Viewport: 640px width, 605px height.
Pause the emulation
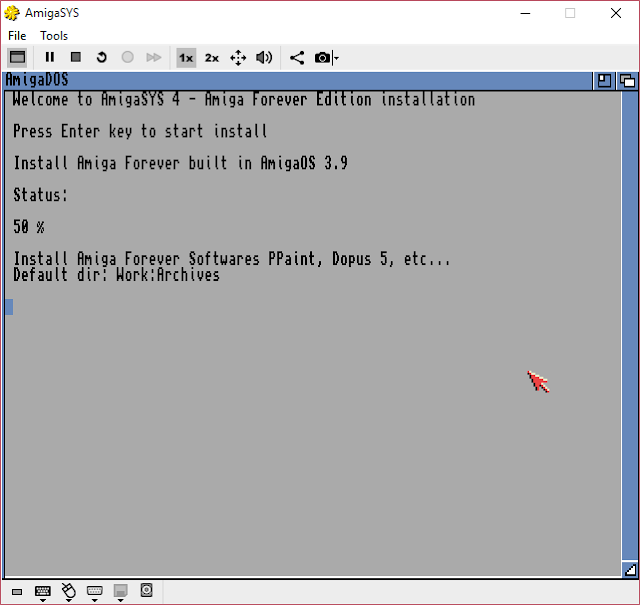[x=50, y=58]
